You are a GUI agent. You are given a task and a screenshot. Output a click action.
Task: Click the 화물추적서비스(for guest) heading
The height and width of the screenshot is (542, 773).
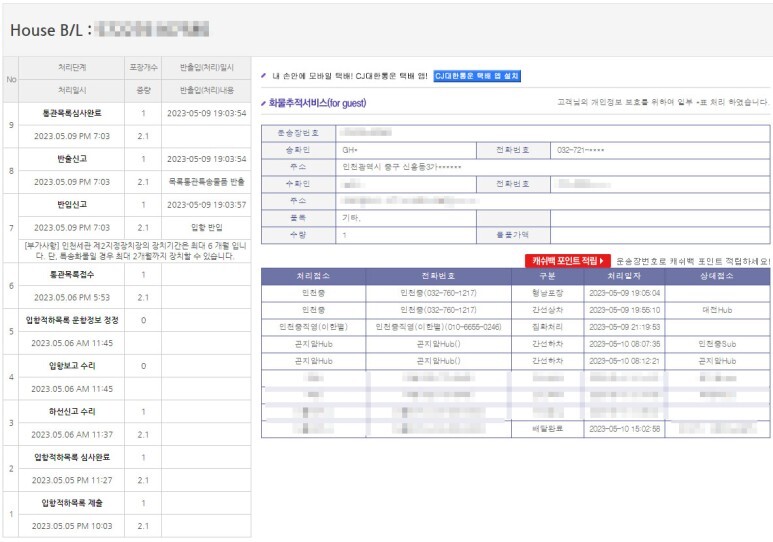pyautogui.click(x=317, y=103)
